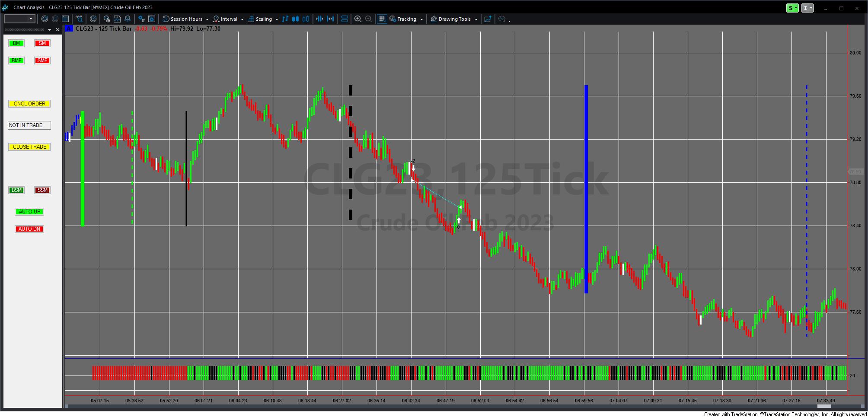
Task: Click the Tracking toolbar icon
Action: (393, 19)
